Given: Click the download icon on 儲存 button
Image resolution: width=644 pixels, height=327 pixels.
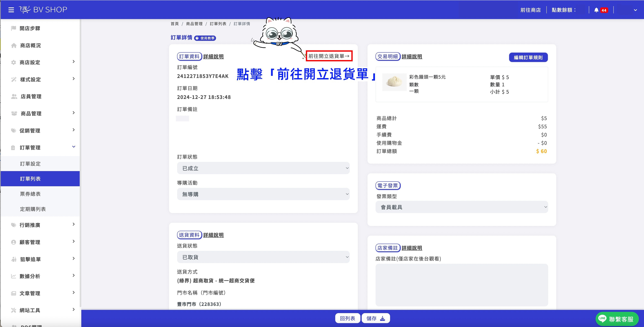Looking at the screenshot, I should tap(382, 318).
